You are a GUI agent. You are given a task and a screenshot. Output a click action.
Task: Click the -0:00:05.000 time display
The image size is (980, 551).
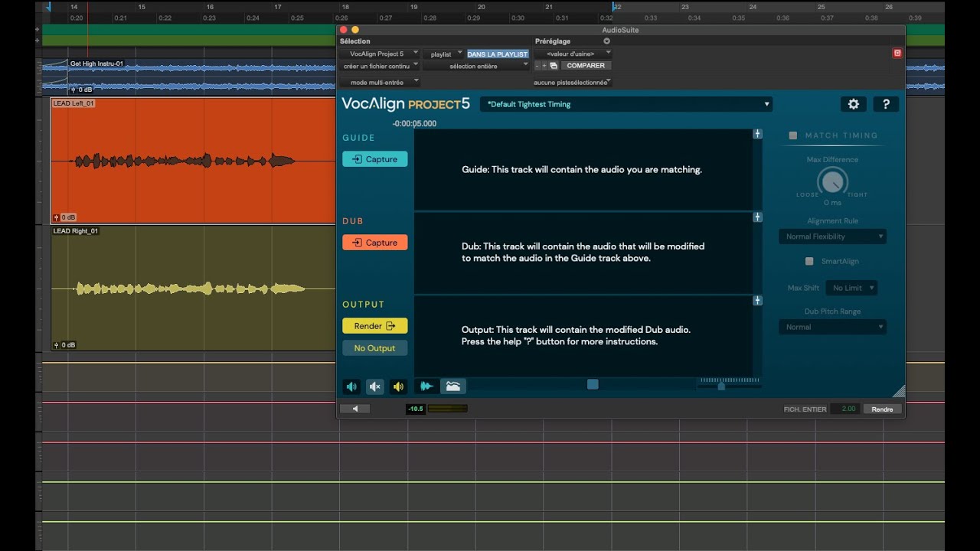click(x=414, y=123)
